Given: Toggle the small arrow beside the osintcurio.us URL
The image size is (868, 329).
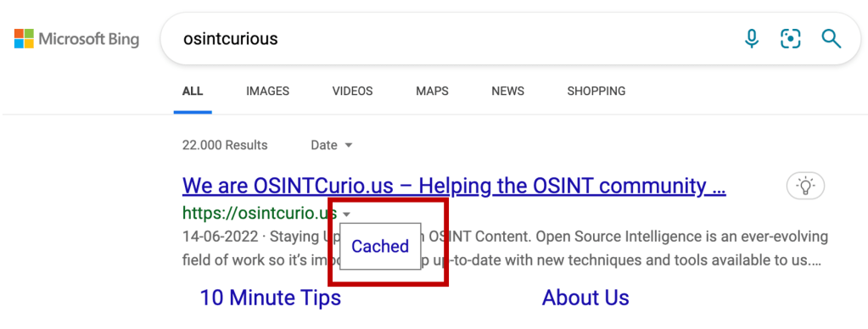Looking at the screenshot, I should coord(346,214).
